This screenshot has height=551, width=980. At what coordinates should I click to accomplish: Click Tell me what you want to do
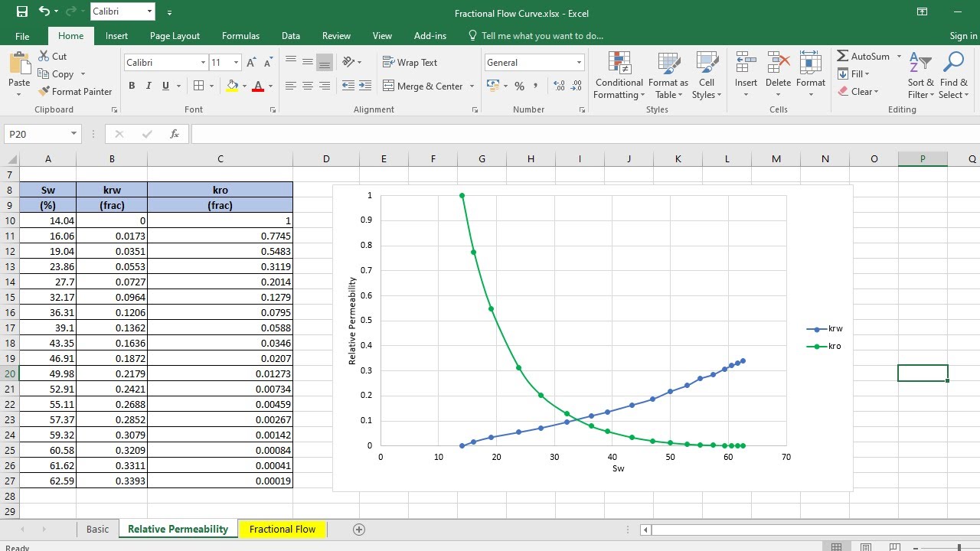point(542,36)
